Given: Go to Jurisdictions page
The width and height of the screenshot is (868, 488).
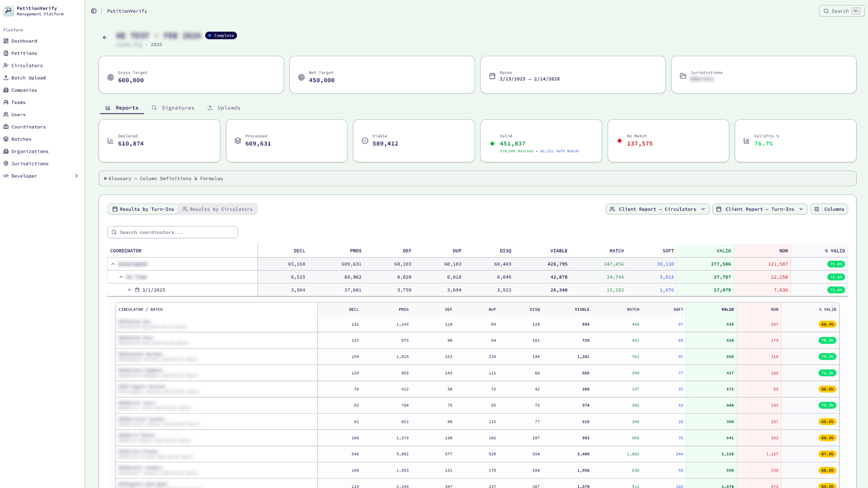Looking at the screenshot, I should coord(29,164).
